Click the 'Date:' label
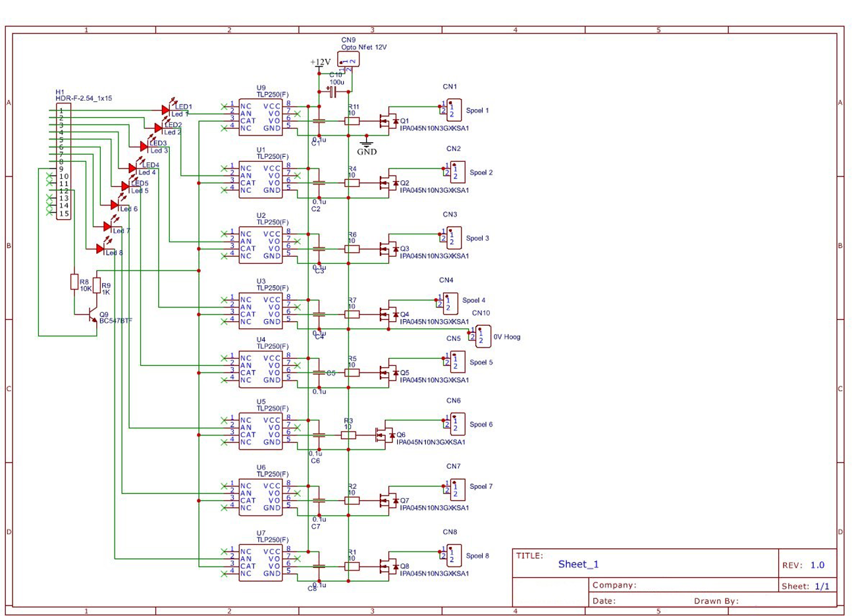 [x=604, y=601]
